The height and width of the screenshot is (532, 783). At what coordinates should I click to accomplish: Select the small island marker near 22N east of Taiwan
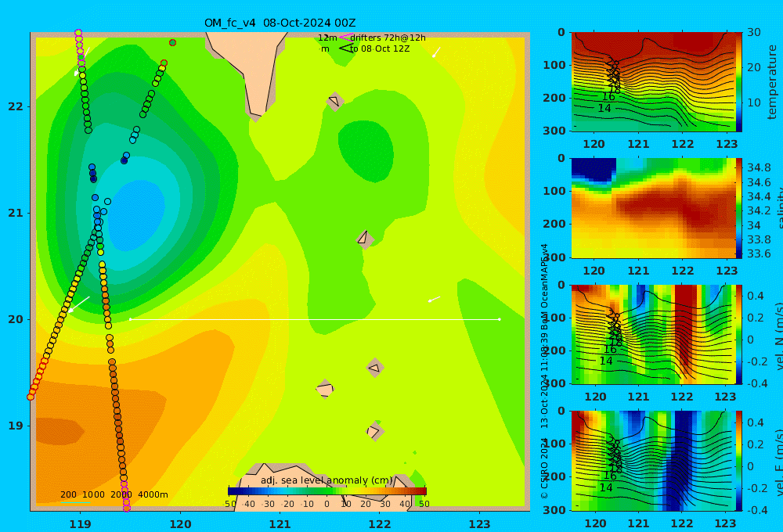335,101
